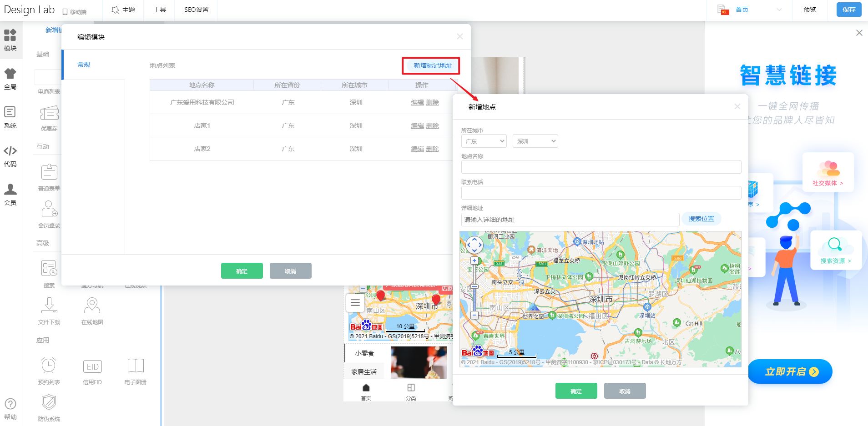Viewport: 868px width, 426px height.
Task: Switch to 移动端 mobile view
Action: pyautogui.click(x=75, y=12)
